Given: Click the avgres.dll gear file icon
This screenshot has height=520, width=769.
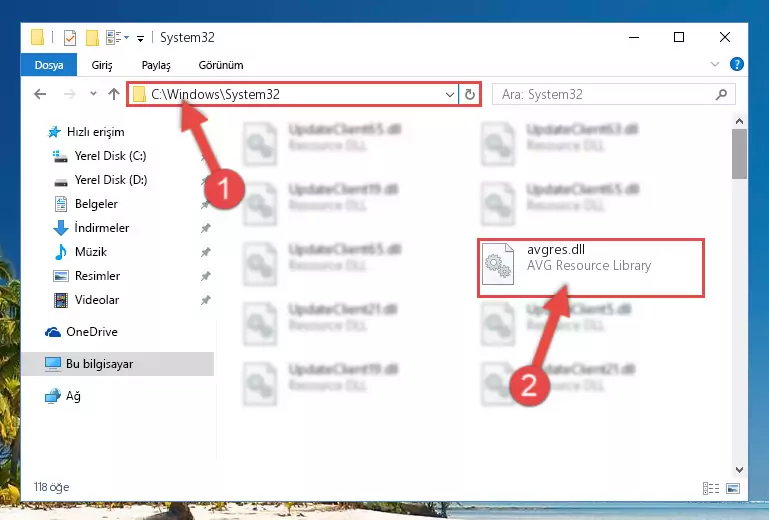Looking at the screenshot, I should [498, 264].
